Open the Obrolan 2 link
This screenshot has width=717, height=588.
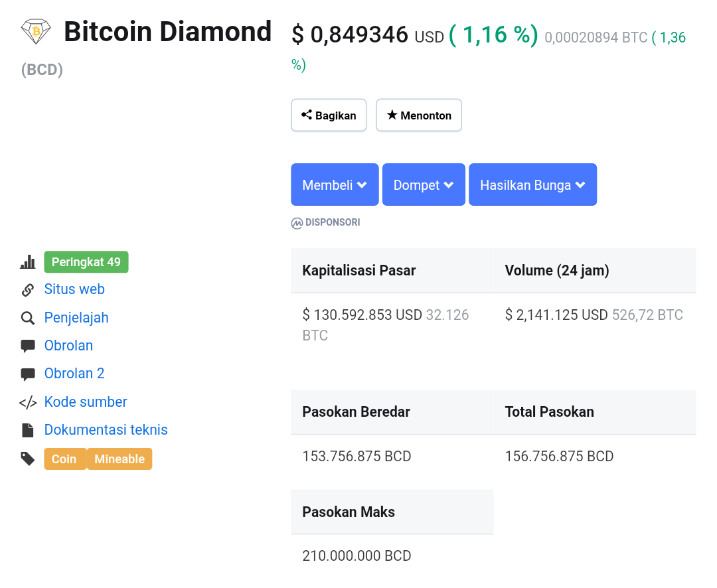tap(74, 374)
